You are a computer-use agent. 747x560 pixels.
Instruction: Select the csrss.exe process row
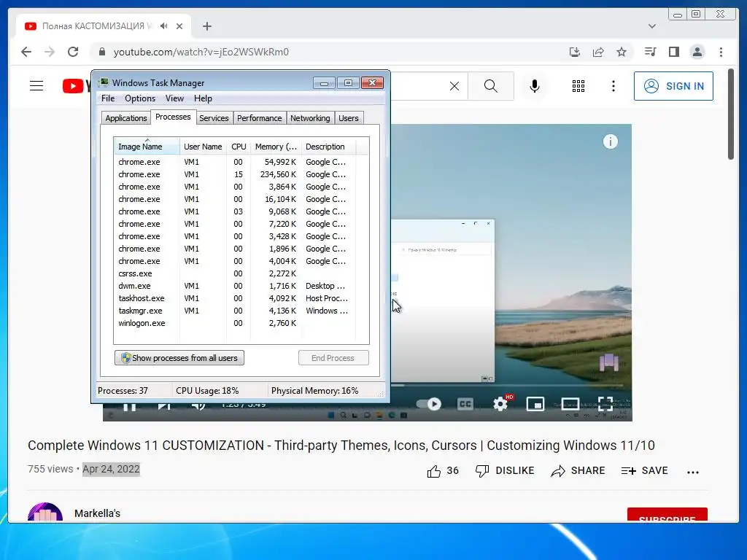click(235, 273)
